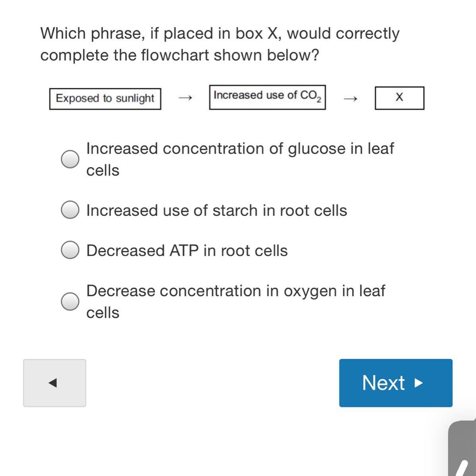This screenshot has height=476, width=476.
Task: Click the arrow pointing to box X
Action: pos(350,98)
